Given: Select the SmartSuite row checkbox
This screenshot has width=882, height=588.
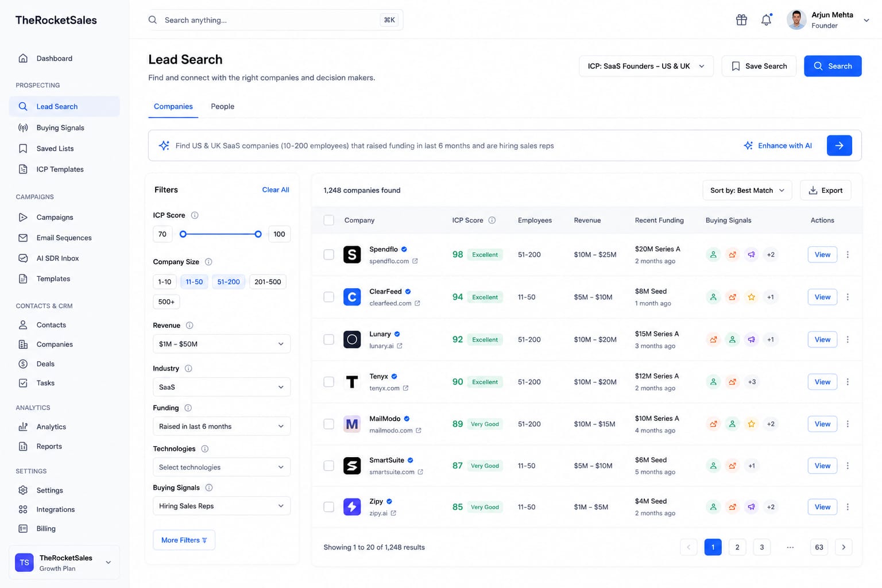Looking at the screenshot, I should [329, 466].
